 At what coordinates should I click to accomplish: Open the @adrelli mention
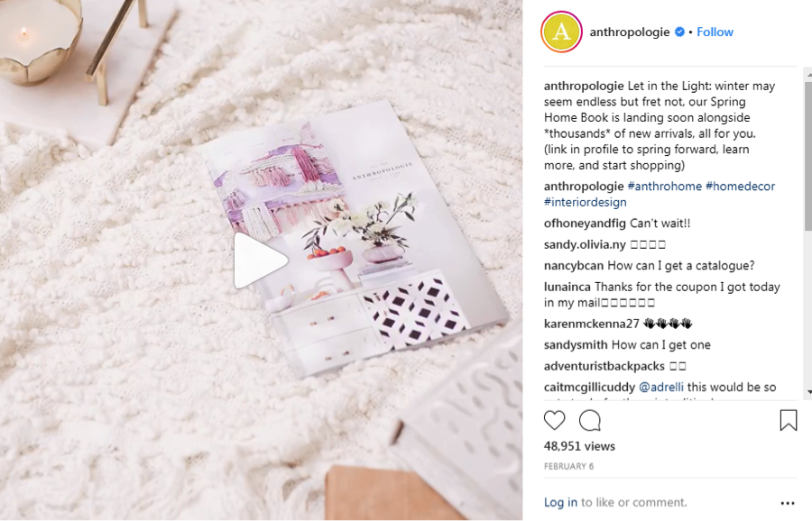tap(660, 387)
